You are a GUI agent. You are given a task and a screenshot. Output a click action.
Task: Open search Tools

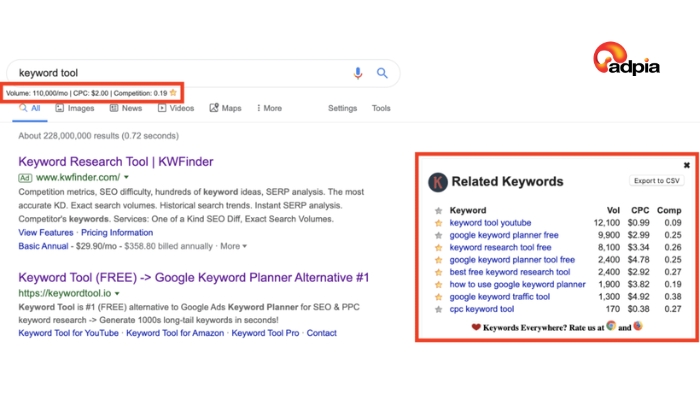[x=381, y=108]
